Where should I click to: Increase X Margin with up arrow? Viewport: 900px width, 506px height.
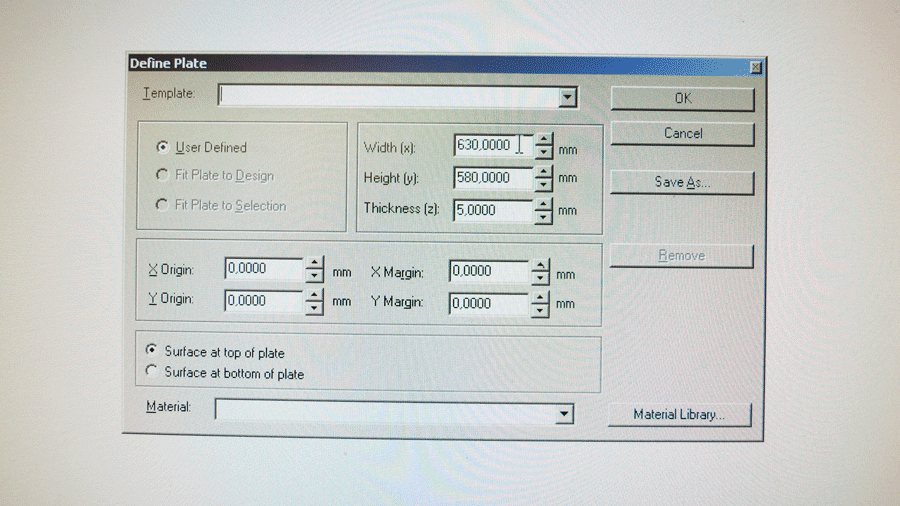[540, 265]
